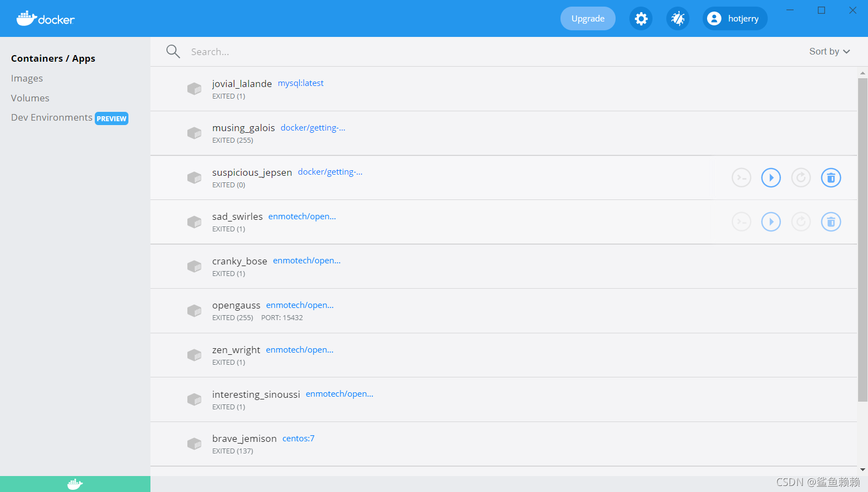Click the scrollbar up arrow
The image size is (868, 492).
(862, 73)
